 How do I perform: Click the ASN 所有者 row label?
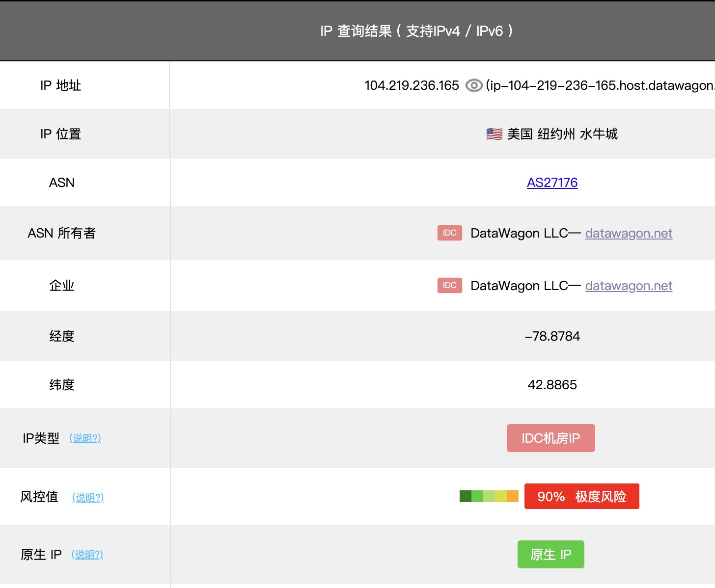62,233
